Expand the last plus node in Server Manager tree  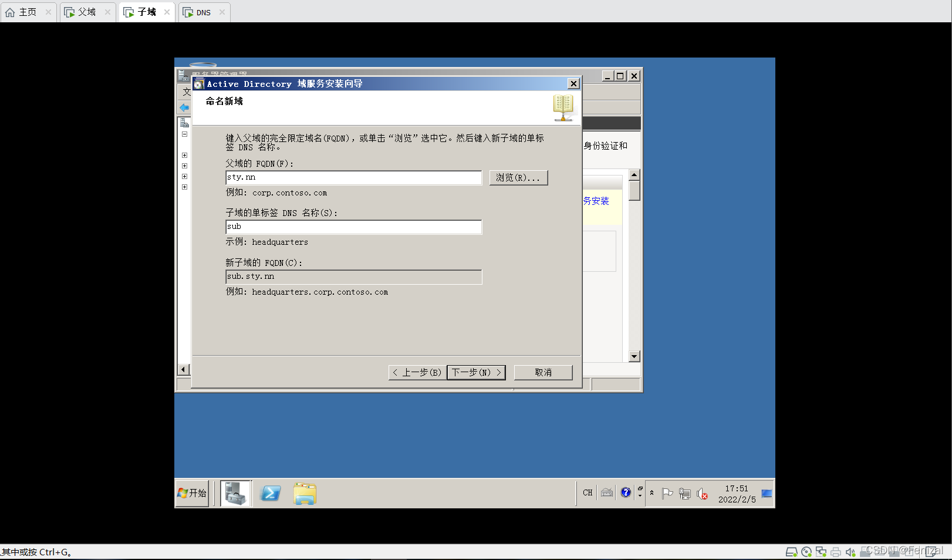click(x=184, y=187)
